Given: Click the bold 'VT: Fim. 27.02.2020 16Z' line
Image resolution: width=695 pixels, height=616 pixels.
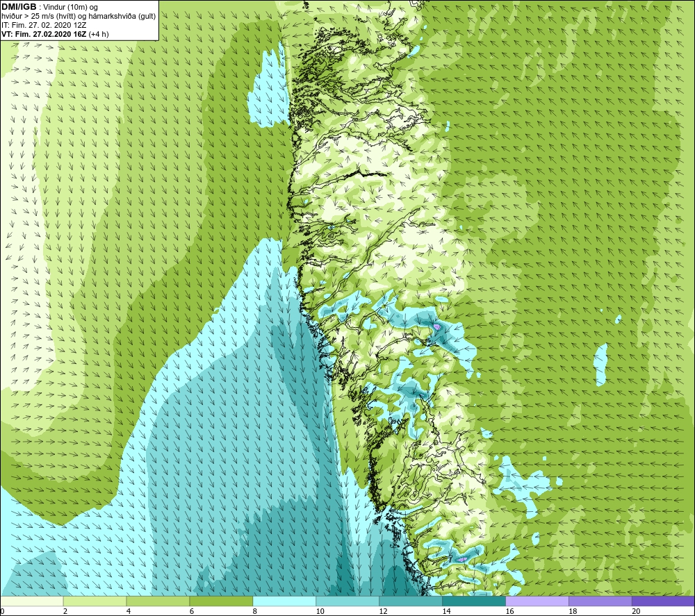Looking at the screenshot, I should pos(44,34).
